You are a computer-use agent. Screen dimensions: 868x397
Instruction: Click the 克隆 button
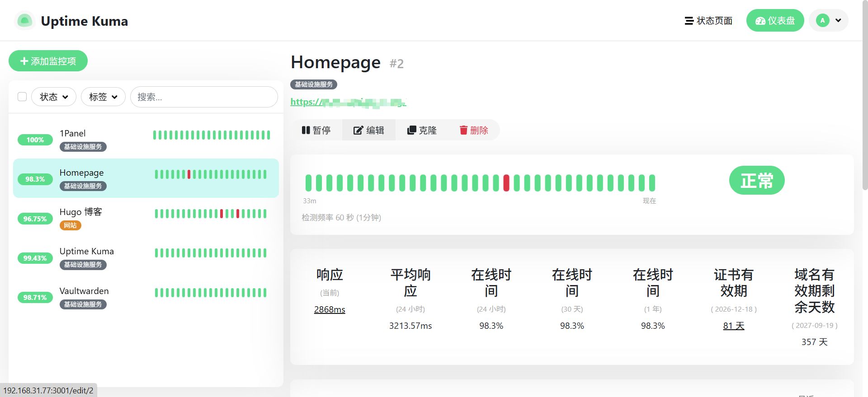[x=422, y=130]
